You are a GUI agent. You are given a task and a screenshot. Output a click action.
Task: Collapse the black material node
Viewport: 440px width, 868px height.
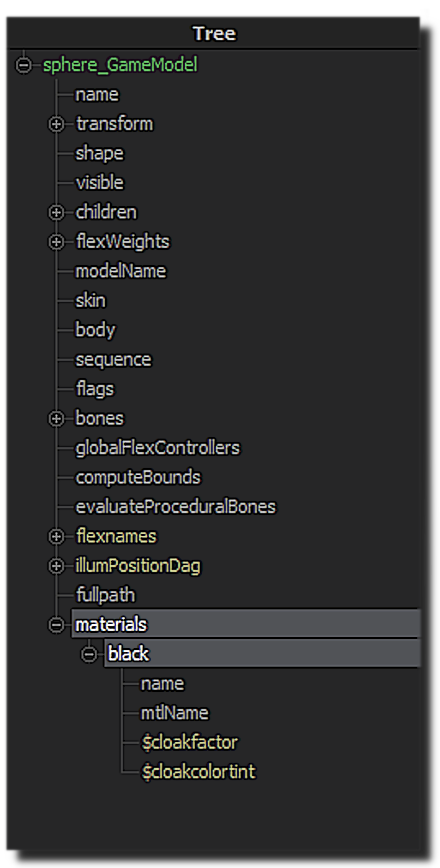coord(89,654)
